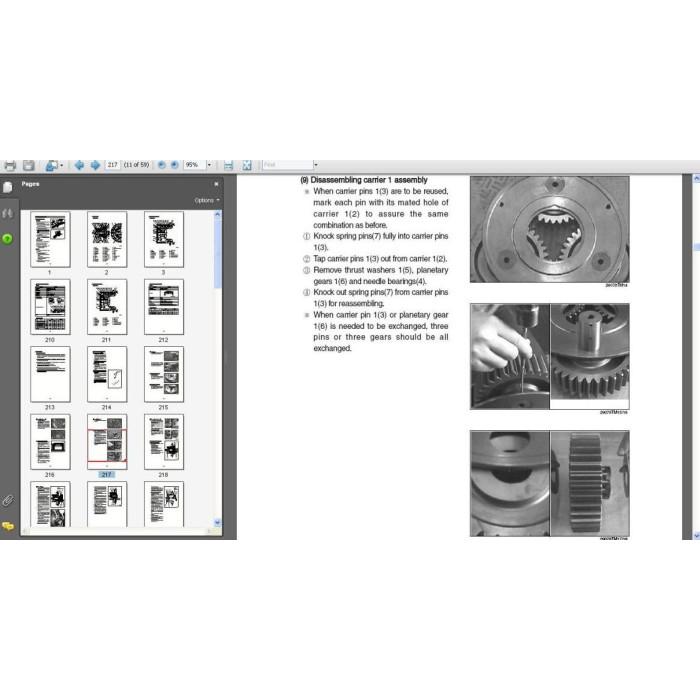The width and height of the screenshot is (700, 700).
Task: Click thumbnails panel scroll down arrow
Action: click(x=217, y=522)
